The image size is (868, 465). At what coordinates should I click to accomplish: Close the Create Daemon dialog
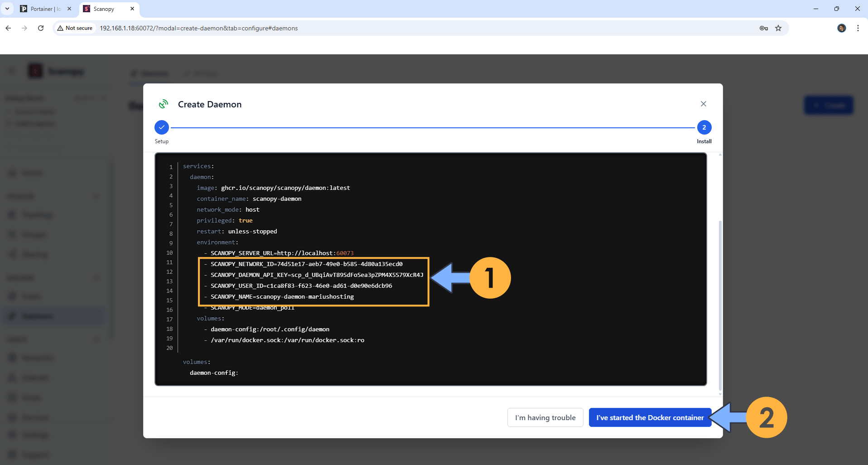(x=703, y=104)
